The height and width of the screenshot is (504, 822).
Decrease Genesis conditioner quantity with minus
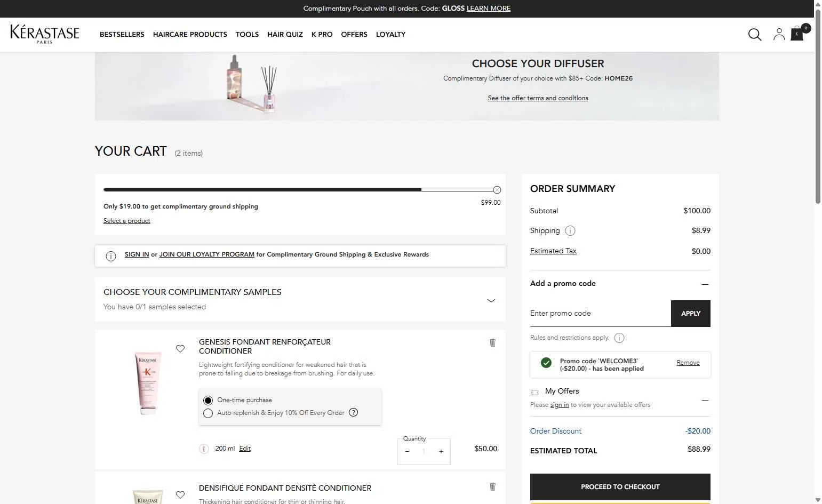tap(407, 452)
